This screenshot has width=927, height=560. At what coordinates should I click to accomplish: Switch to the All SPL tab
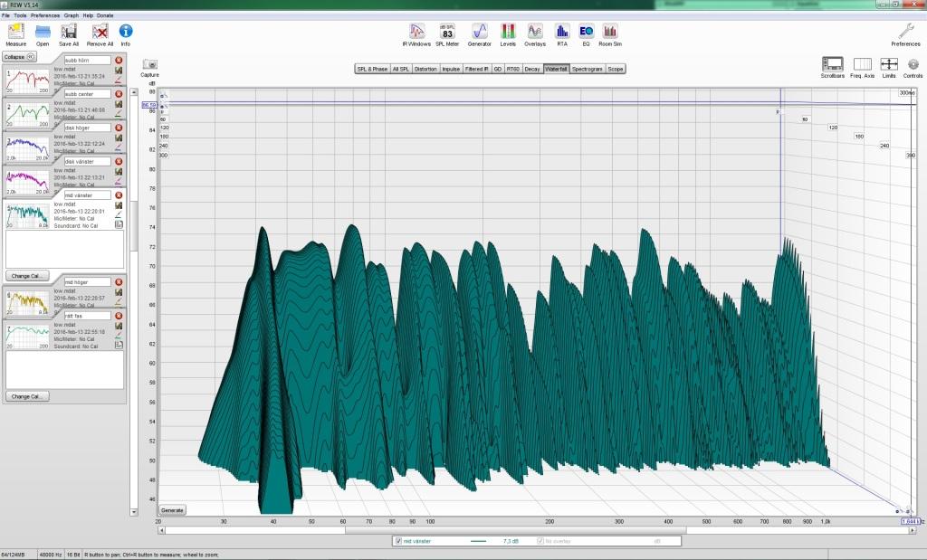[x=401, y=69]
